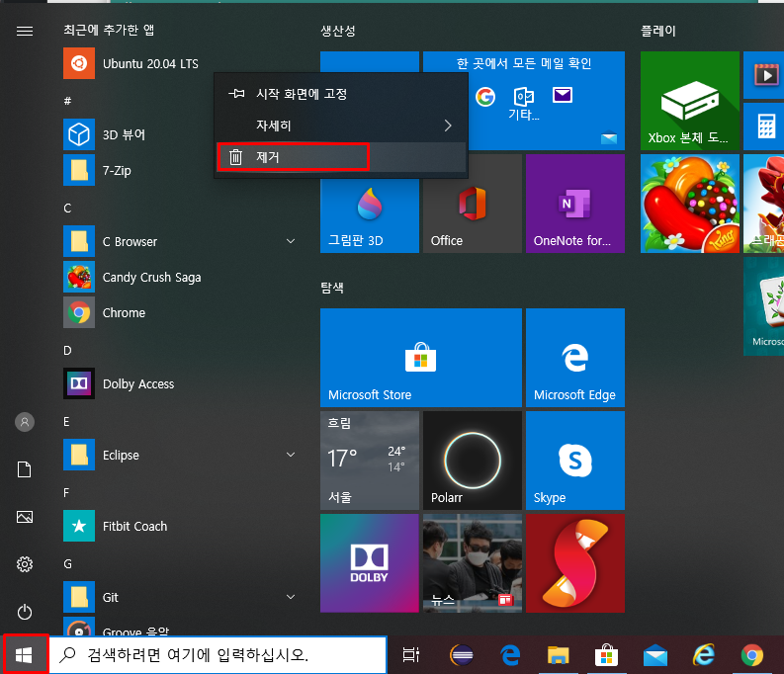
Task: Click the taskbar search box
Action: click(218, 654)
